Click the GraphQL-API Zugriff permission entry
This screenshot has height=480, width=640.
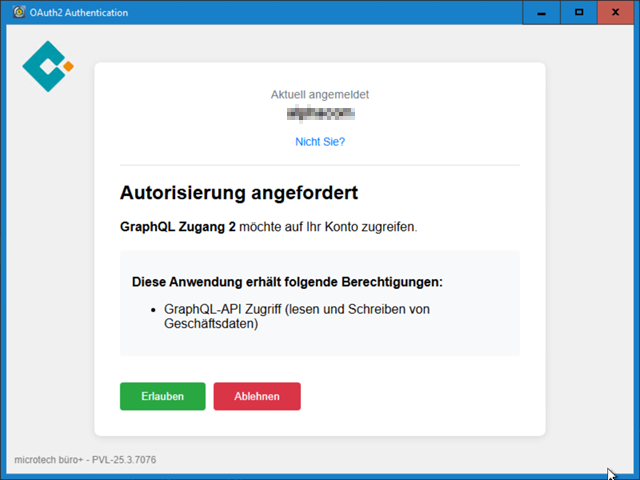pyautogui.click(x=297, y=316)
